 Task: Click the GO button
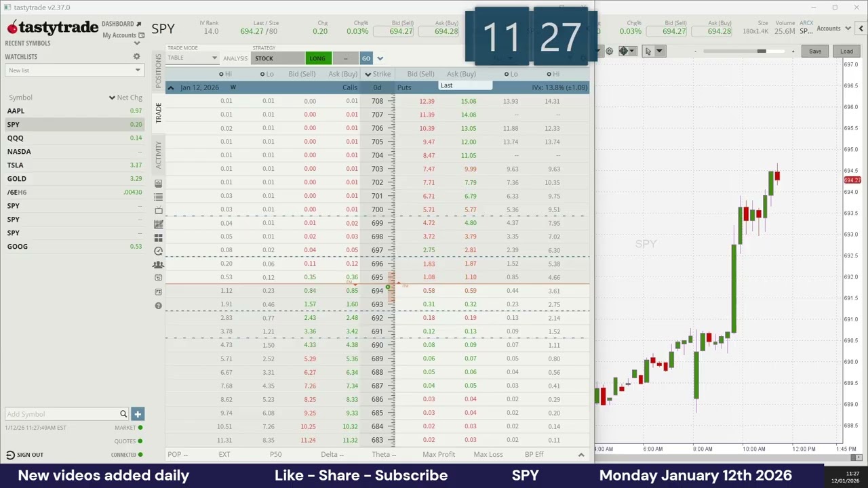[366, 58]
